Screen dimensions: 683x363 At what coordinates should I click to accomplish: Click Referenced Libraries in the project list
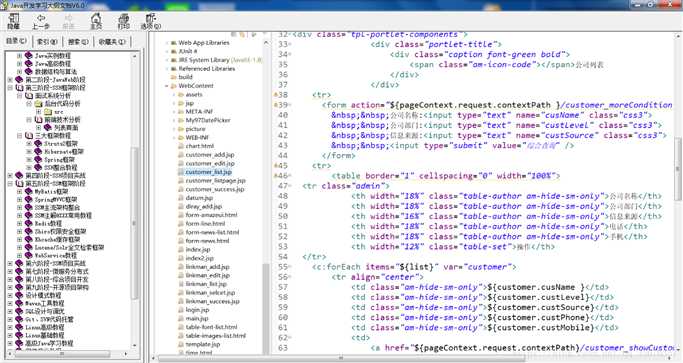click(x=207, y=68)
